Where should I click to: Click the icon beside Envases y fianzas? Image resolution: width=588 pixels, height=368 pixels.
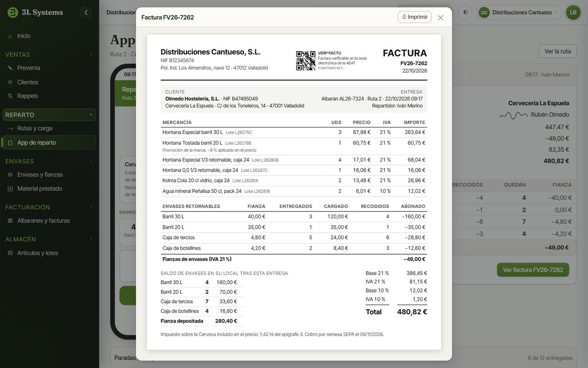tap(10, 175)
